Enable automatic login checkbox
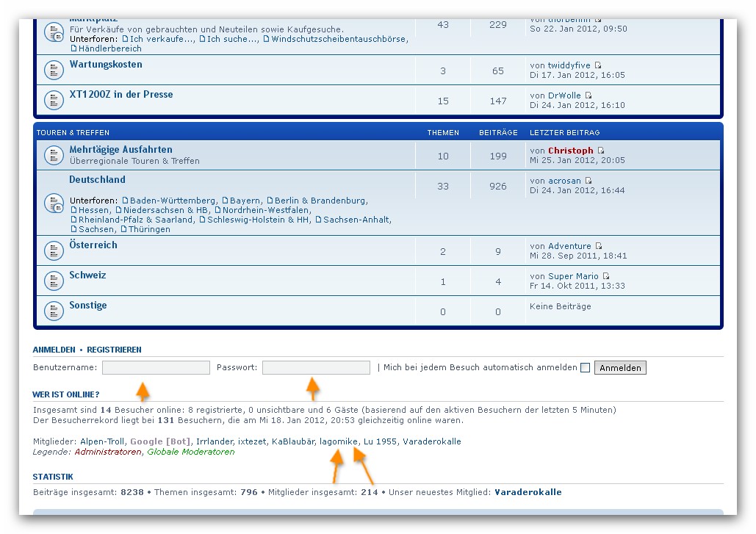This screenshot has height=534, width=756. pyautogui.click(x=586, y=368)
